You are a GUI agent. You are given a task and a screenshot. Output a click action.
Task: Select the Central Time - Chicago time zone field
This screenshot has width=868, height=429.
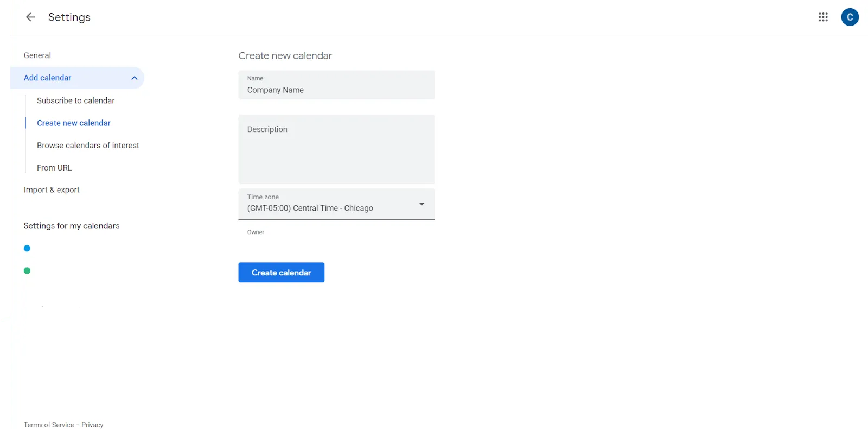point(336,204)
